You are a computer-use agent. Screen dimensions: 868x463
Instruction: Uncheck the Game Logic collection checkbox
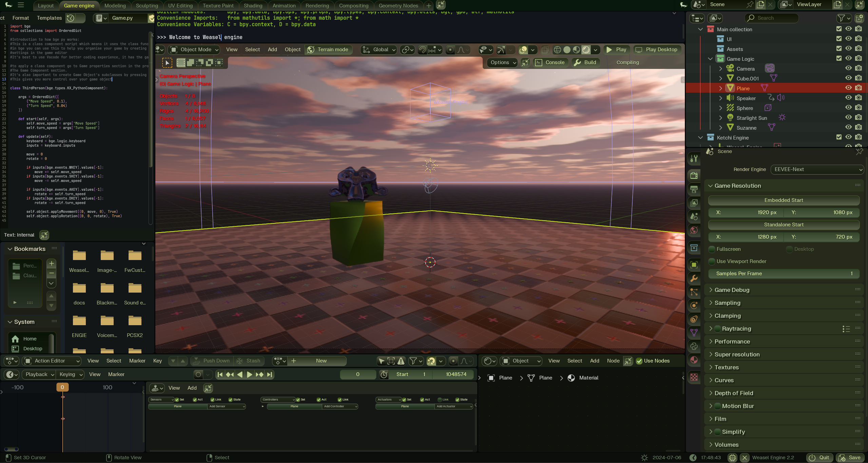tap(839, 58)
